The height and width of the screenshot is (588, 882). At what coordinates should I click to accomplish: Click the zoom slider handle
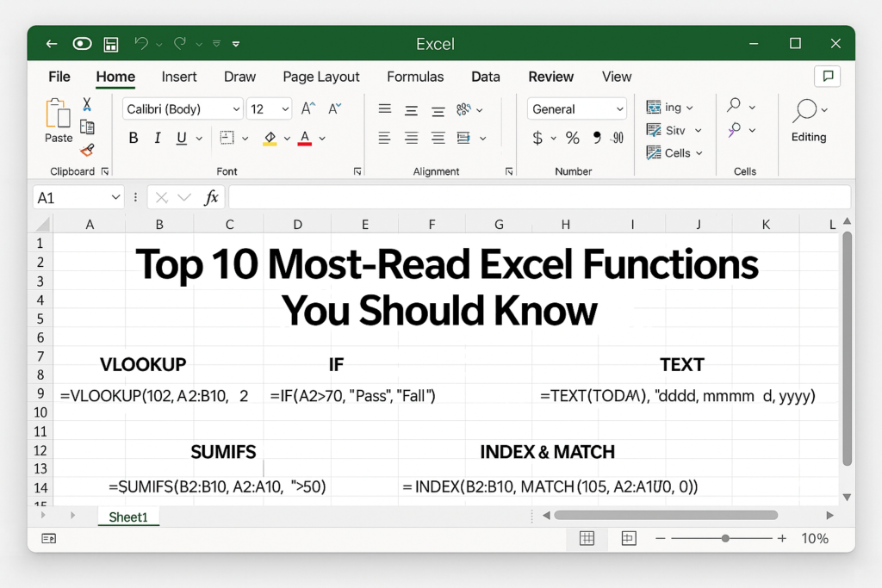coord(725,539)
